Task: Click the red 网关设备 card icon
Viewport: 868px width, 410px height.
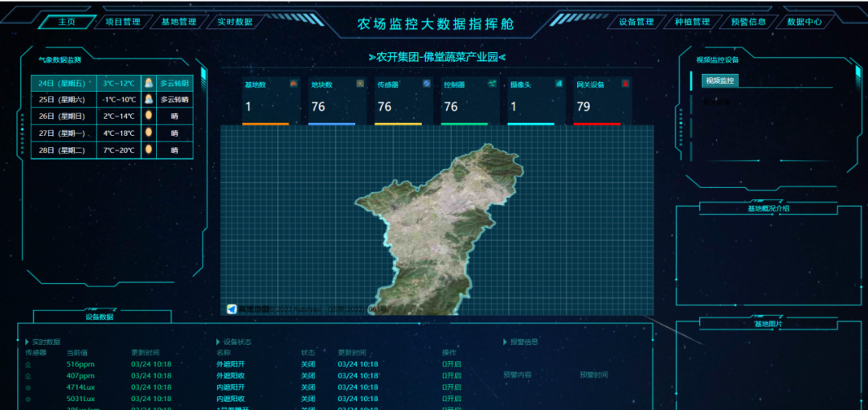Action: pyautogui.click(x=625, y=84)
